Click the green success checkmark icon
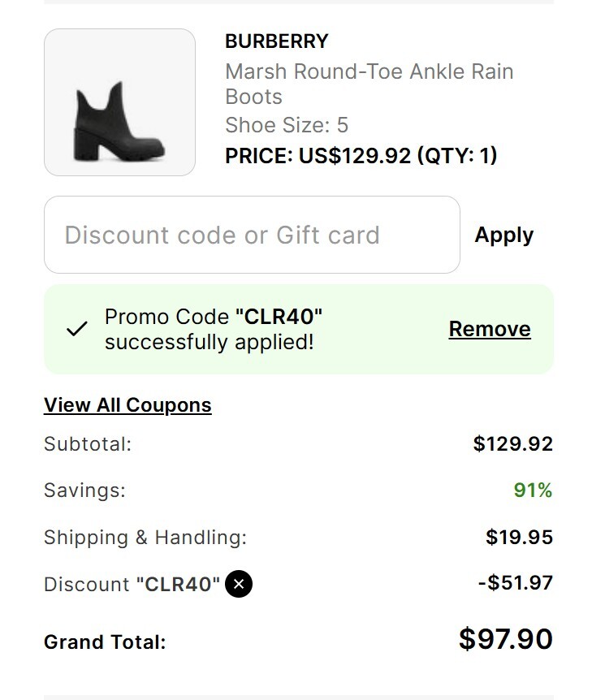The image size is (605, 700). 77,329
